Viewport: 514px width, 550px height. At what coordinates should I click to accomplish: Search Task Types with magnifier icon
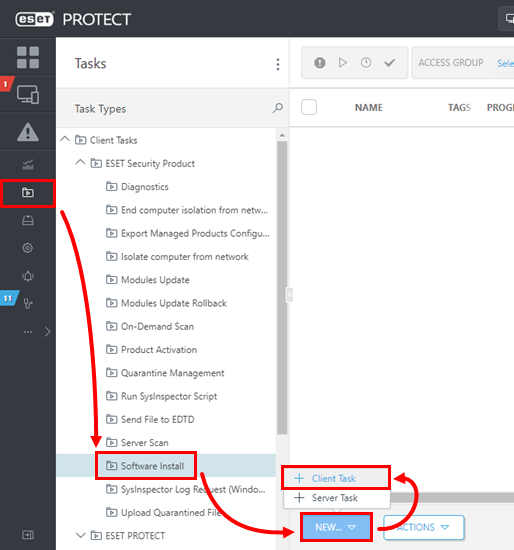click(x=278, y=108)
